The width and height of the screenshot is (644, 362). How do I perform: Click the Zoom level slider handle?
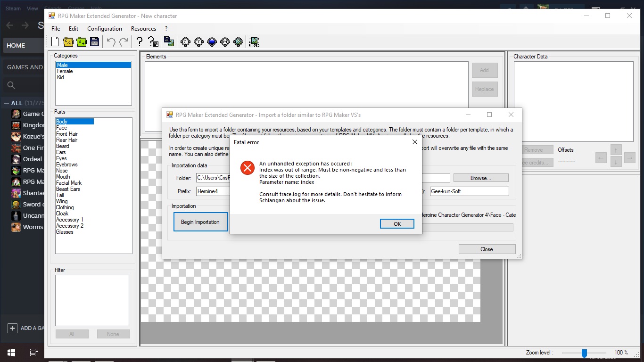click(x=584, y=353)
